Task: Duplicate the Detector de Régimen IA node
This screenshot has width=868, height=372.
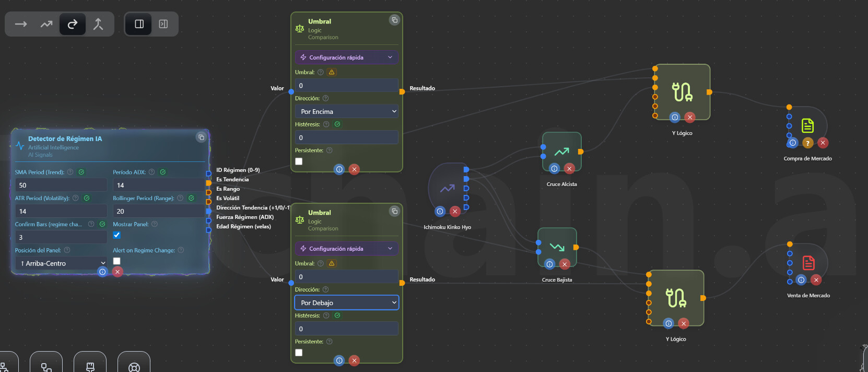Action: [x=201, y=137]
